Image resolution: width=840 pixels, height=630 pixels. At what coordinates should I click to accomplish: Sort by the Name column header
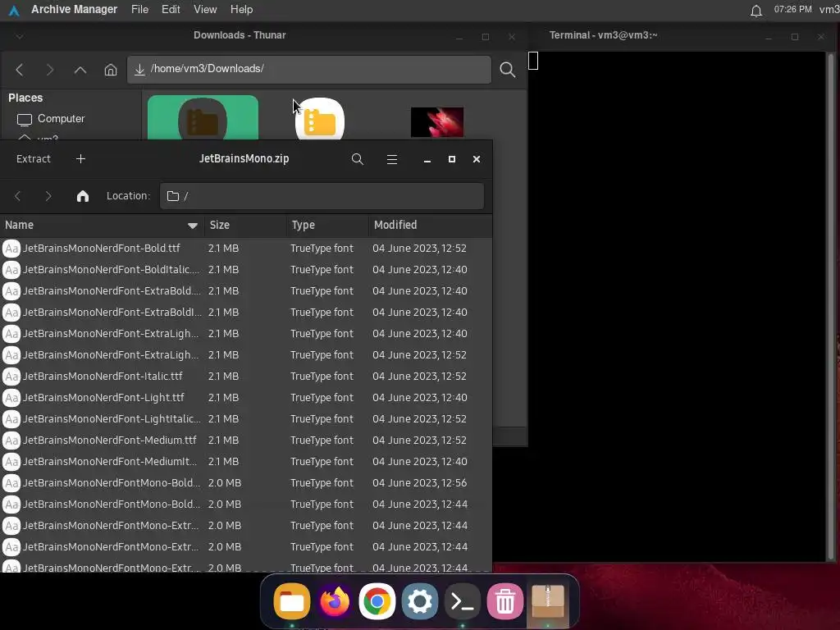(102, 225)
